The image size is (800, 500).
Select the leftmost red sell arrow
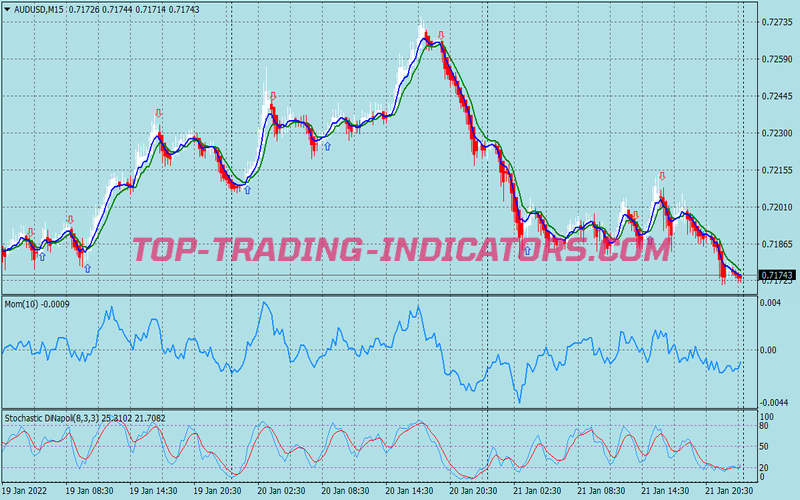31,232
